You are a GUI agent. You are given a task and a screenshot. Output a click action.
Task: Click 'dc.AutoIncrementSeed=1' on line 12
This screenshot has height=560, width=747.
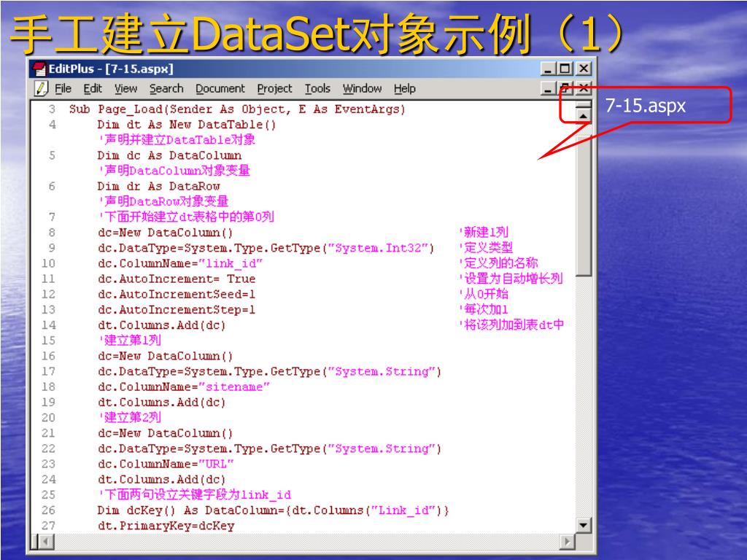coord(177,295)
